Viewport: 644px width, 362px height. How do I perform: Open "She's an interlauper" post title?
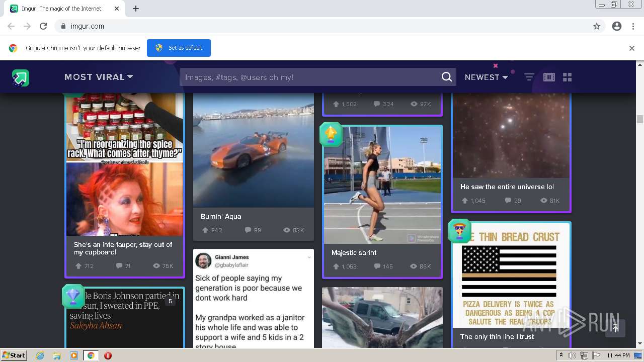point(123,248)
